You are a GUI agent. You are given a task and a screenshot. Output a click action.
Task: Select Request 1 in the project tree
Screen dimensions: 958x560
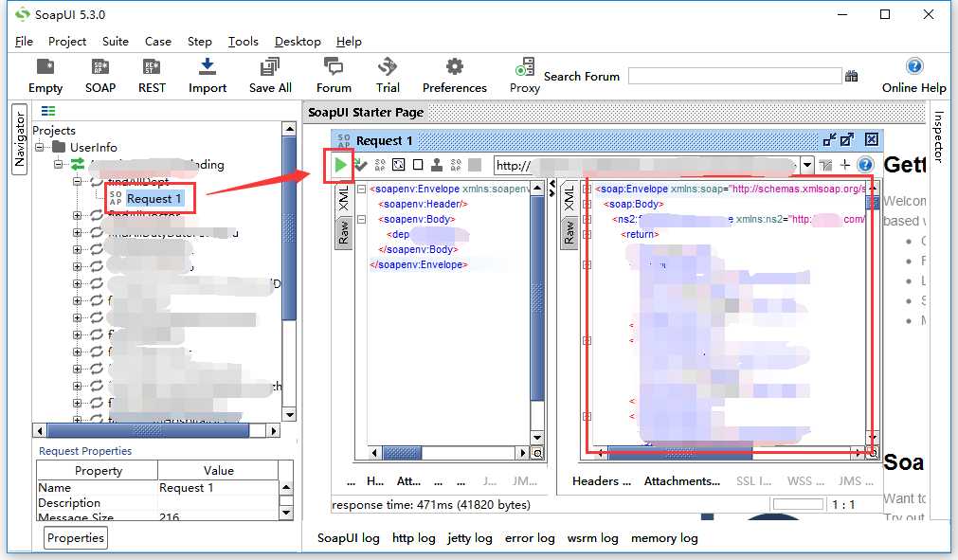154,198
